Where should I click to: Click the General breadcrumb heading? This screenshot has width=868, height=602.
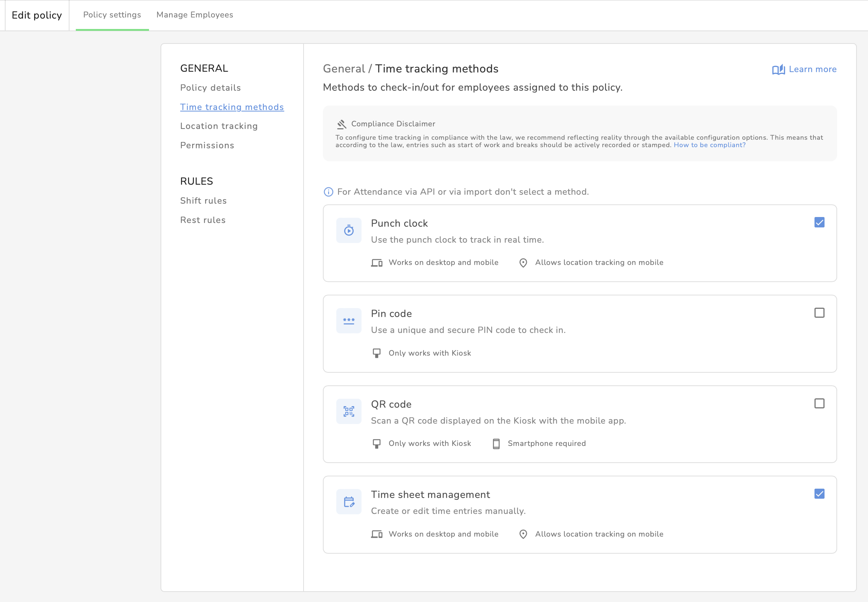343,69
